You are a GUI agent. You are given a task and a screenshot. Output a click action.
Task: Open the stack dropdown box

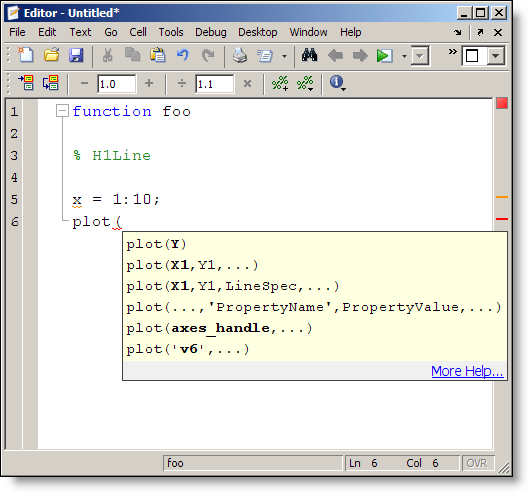(x=420, y=56)
